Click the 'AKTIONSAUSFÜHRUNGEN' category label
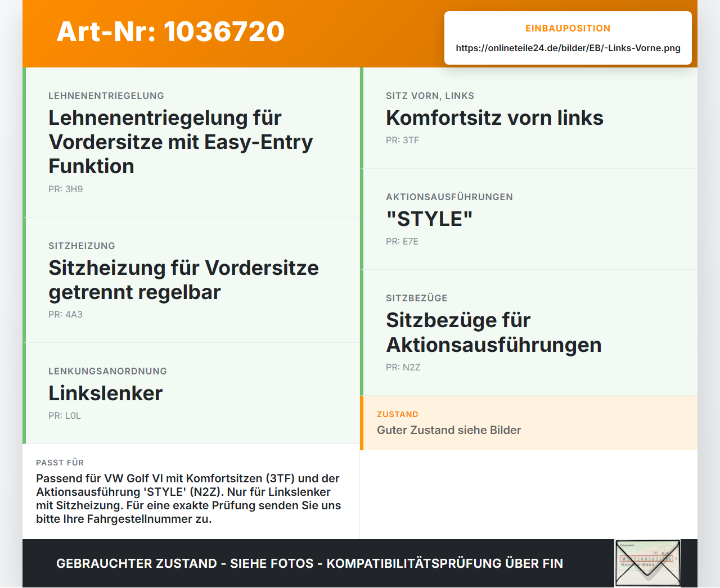This screenshot has width=720, height=588. pyautogui.click(x=449, y=197)
